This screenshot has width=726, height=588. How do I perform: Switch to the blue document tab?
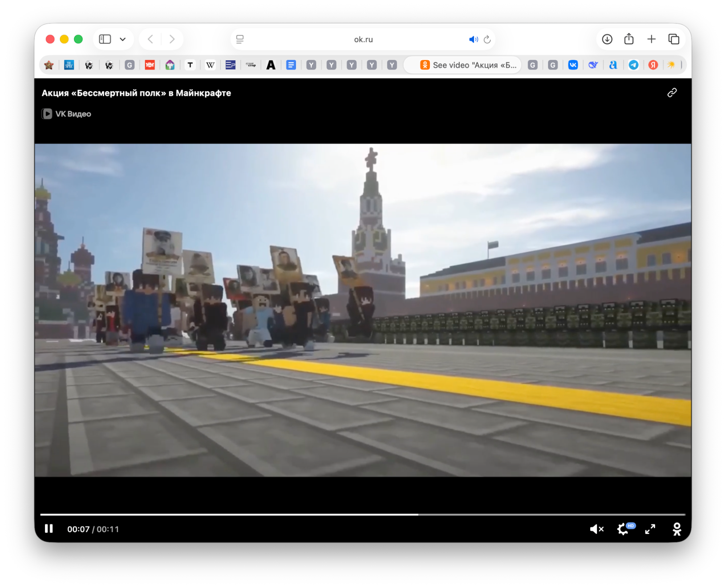coord(291,65)
